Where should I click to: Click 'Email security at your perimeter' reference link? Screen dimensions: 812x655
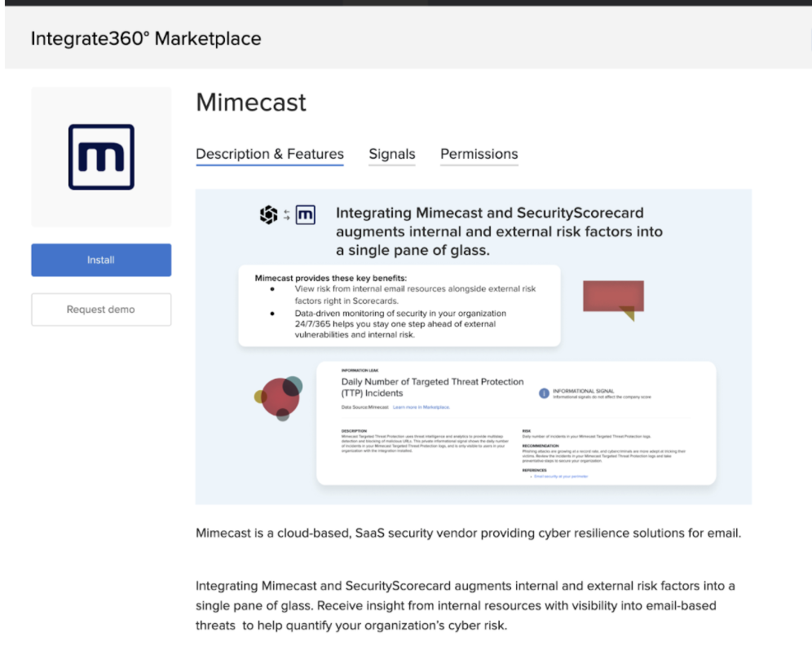pyautogui.click(x=561, y=476)
